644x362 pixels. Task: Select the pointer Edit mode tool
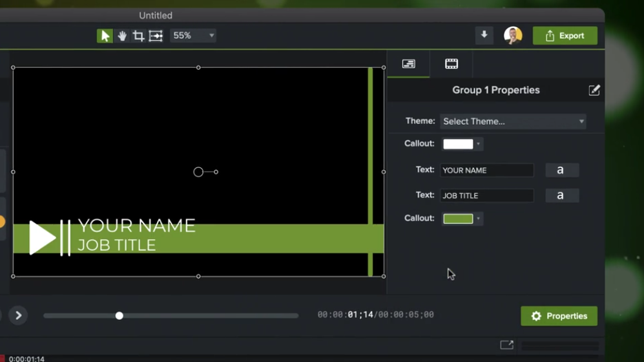(x=105, y=36)
